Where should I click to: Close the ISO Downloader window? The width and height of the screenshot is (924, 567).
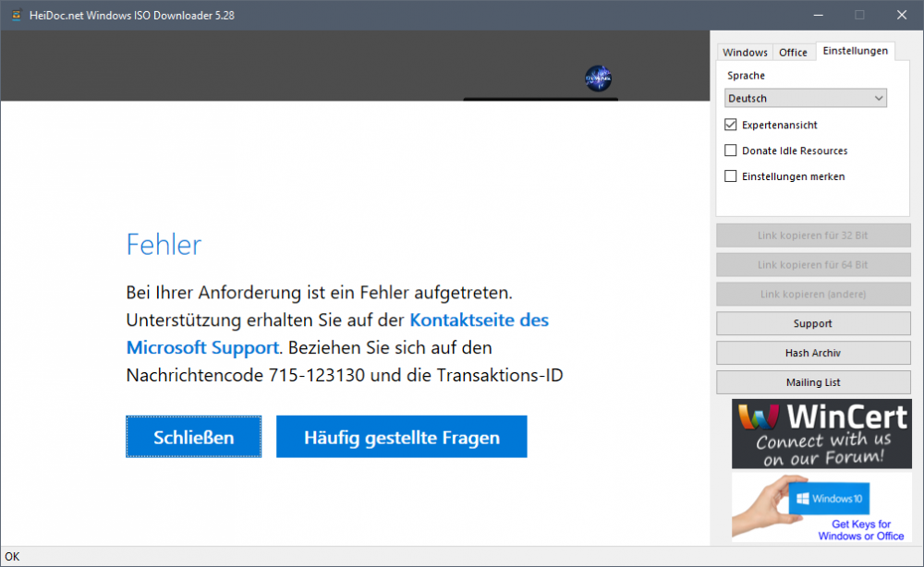tap(902, 16)
